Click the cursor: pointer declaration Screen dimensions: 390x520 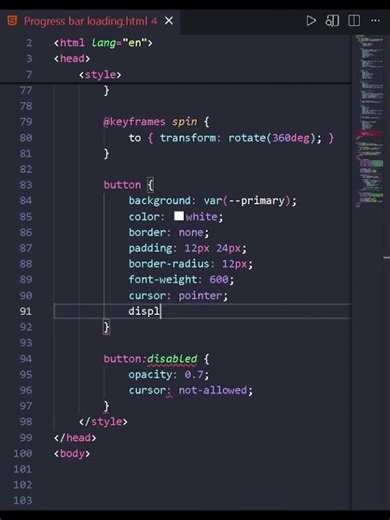click(178, 295)
